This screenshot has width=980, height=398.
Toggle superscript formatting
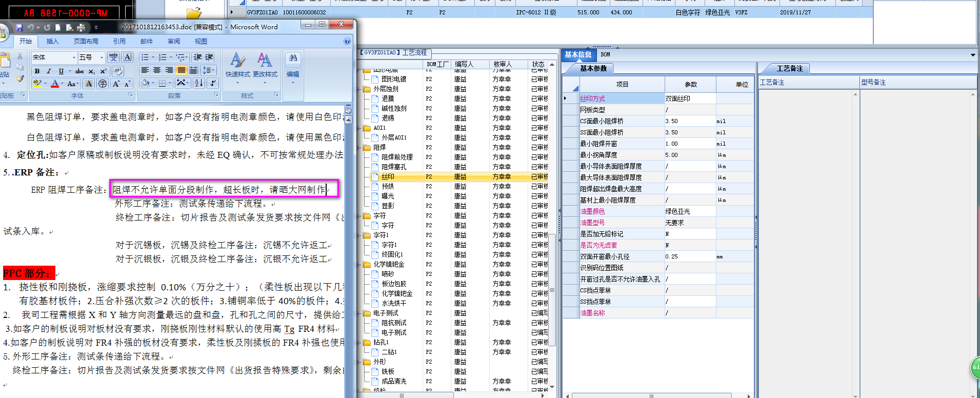[103, 71]
